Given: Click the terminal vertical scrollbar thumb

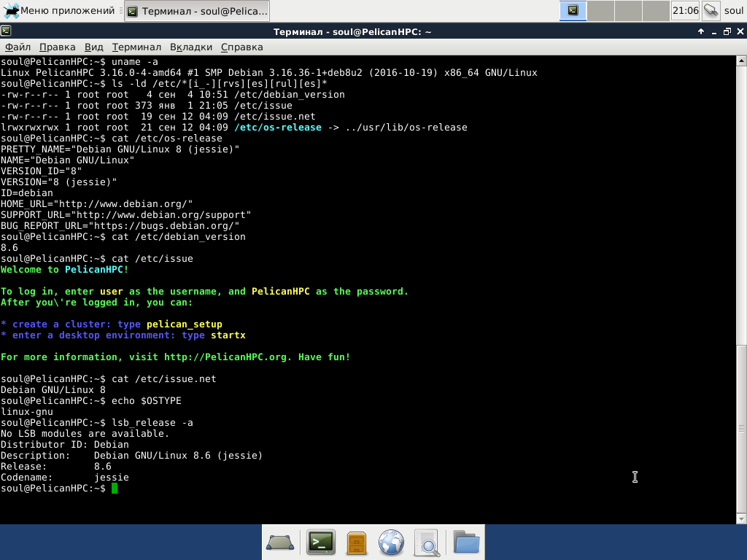Looking at the screenshot, I should tap(741, 429).
